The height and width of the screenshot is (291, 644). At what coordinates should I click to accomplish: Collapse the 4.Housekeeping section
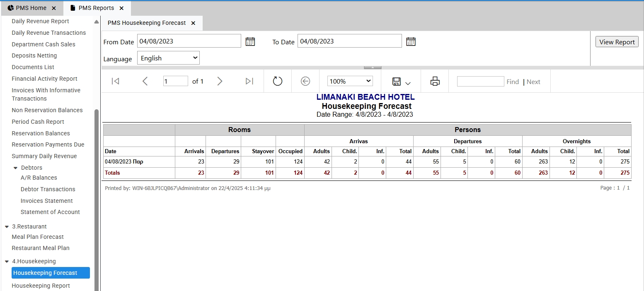[x=7, y=262]
